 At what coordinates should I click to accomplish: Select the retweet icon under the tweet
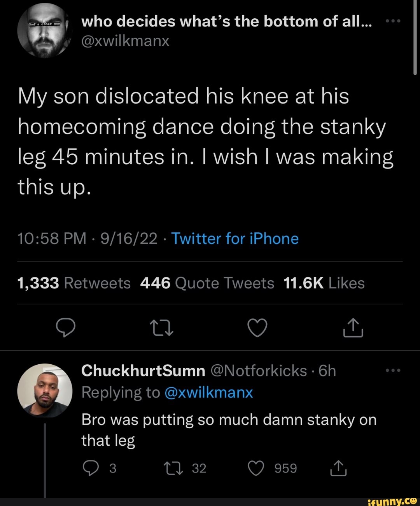tap(162, 328)
